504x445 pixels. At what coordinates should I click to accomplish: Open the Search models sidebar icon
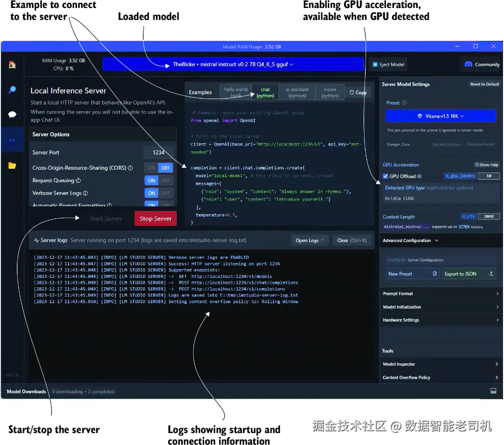pyautogui.click(x=12, y=90)
